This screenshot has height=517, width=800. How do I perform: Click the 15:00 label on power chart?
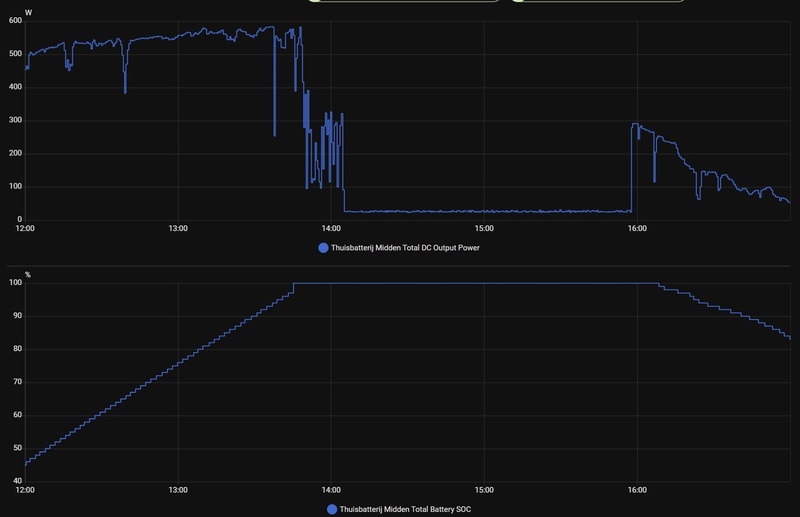484,228
